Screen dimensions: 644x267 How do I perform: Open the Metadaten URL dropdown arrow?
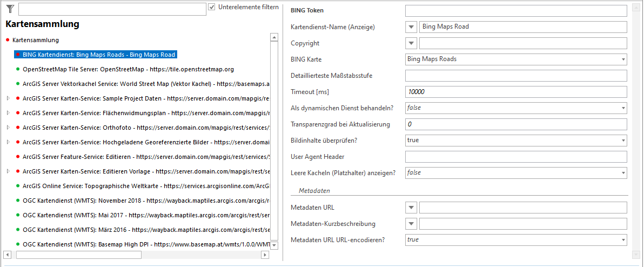tap(411, 208)
